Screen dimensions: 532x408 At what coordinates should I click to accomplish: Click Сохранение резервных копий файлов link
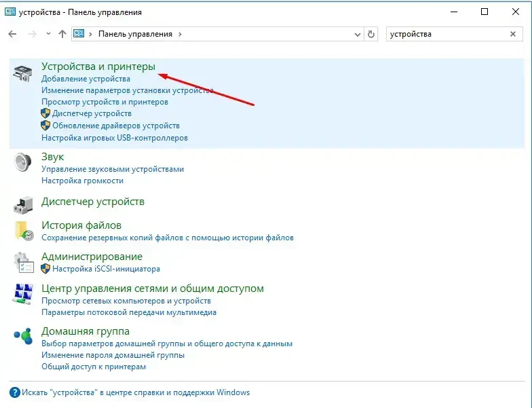pyautogui.click(x=168, y=238)
